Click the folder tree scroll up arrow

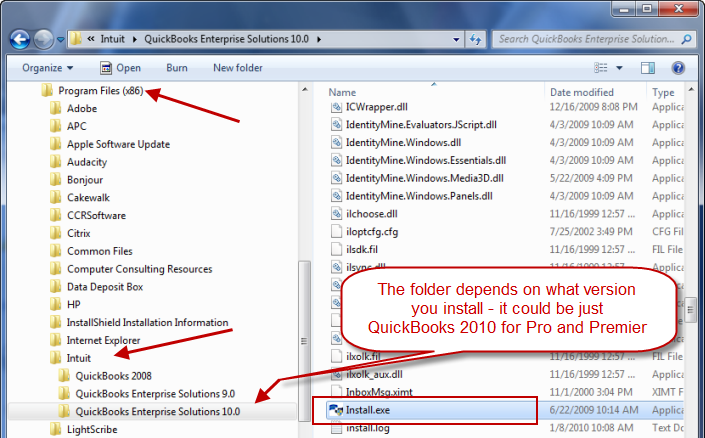click(x=304, y=89)
